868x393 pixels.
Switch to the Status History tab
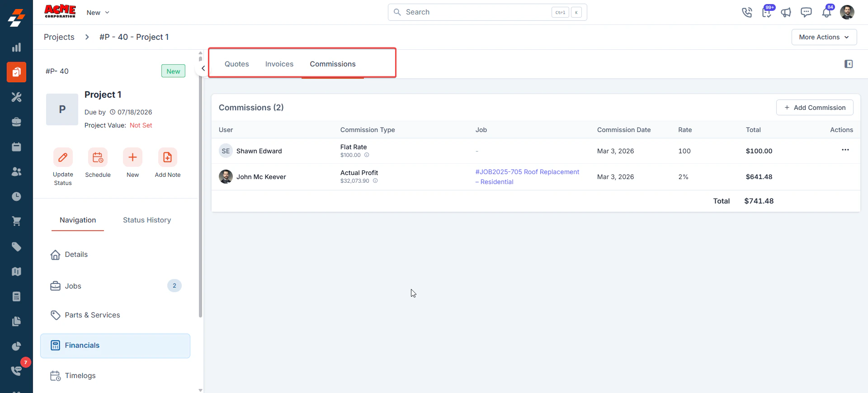click(x=147, y=220)
